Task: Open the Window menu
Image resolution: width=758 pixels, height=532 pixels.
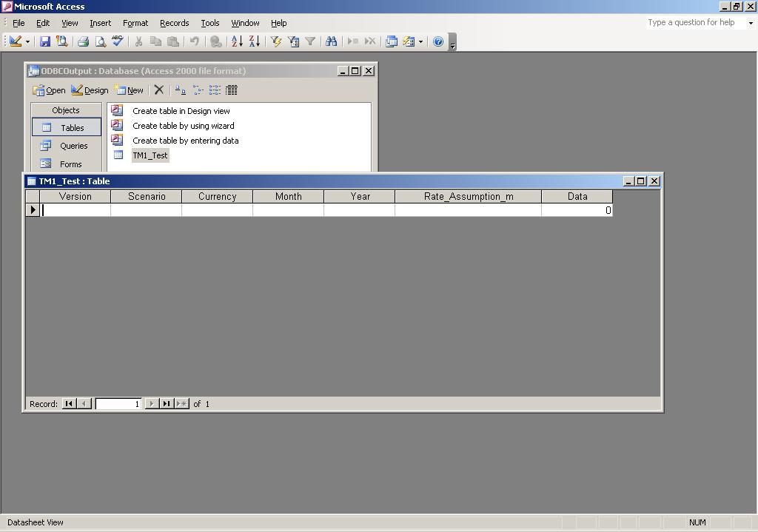Action: click(x=245, y=23)
